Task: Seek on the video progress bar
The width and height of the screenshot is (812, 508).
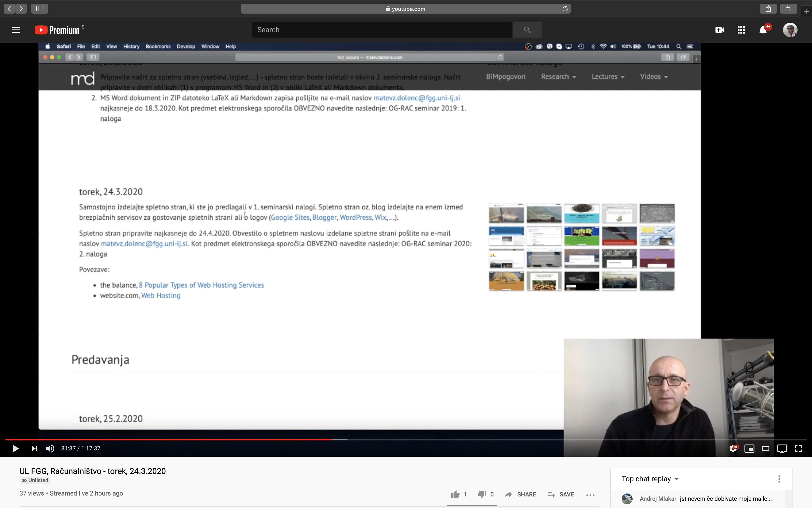Action: (x=406, y=440)
